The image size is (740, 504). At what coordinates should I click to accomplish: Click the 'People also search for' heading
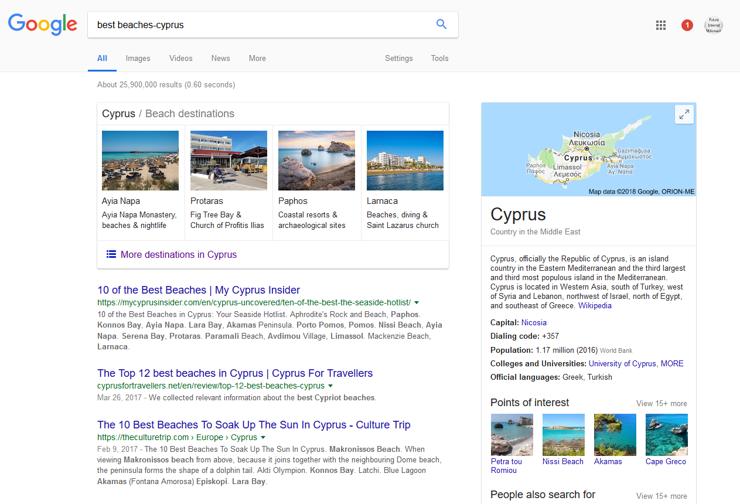[x=543, y=495]
